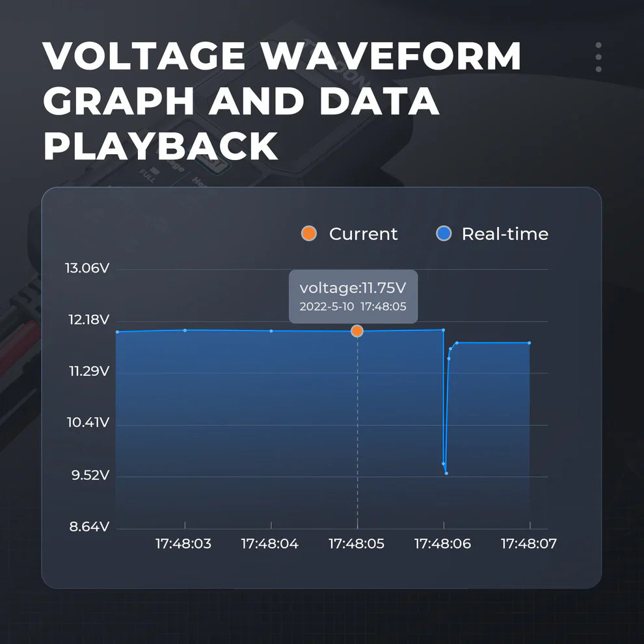644x644 pixels.
Task: Toggle the Current series legend label
Action: 363,234
